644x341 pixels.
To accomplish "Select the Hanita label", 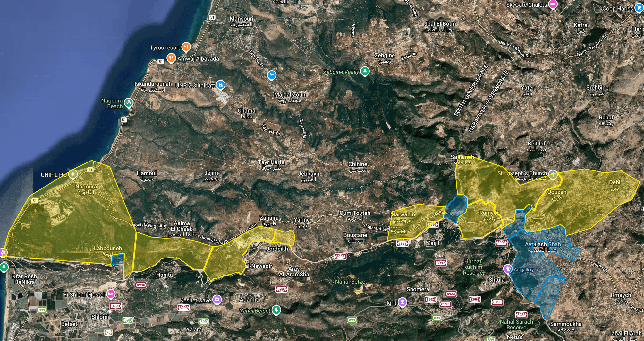I will [x=165, y=275].
